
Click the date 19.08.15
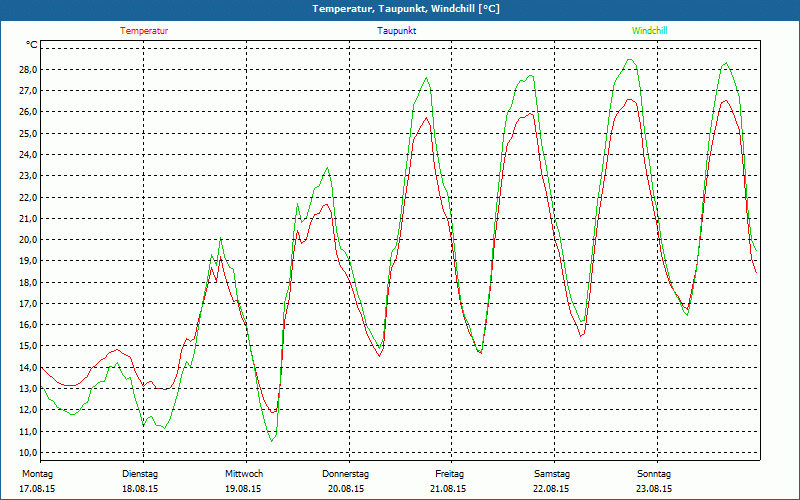point(243,489)
